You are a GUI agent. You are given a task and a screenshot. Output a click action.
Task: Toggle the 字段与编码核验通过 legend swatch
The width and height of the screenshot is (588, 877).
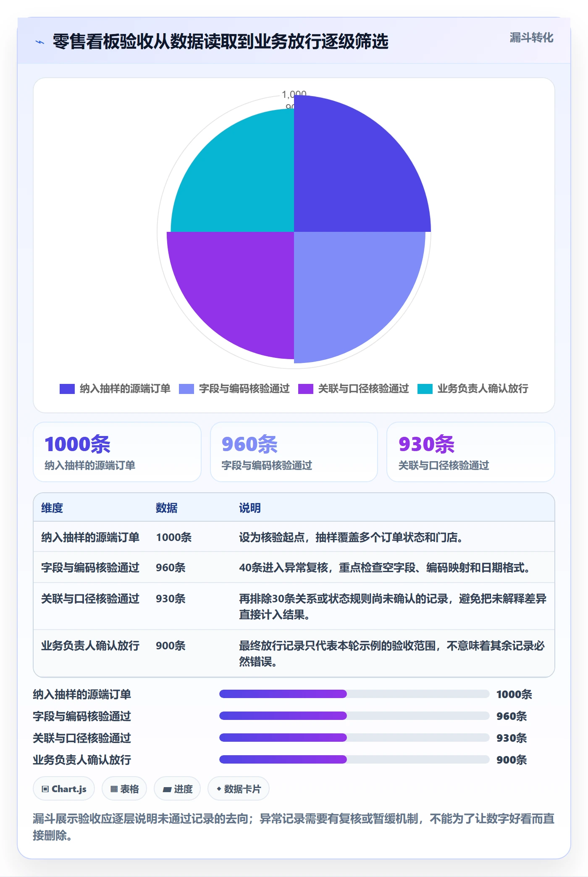[x=186, y=389]
